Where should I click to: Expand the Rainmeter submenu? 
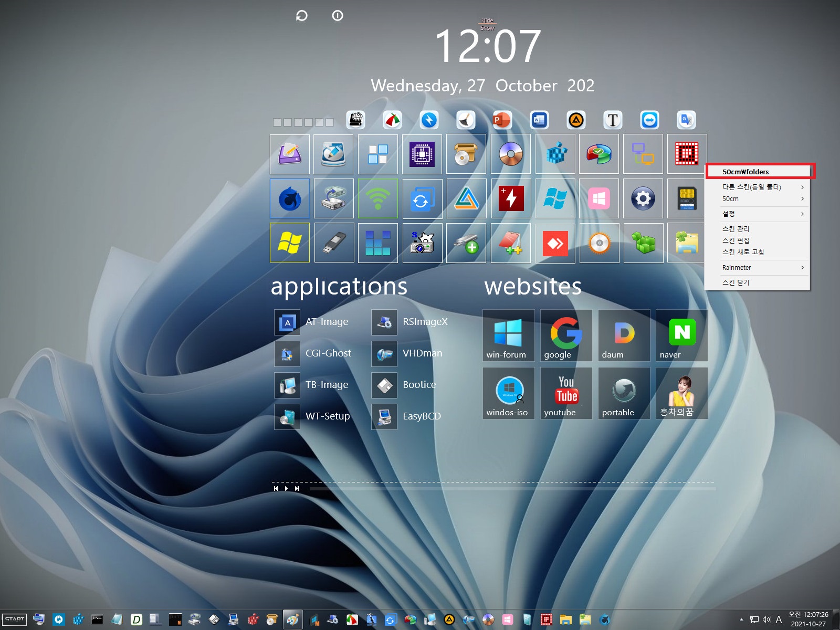pyautogui.click(x=758, y=267)
